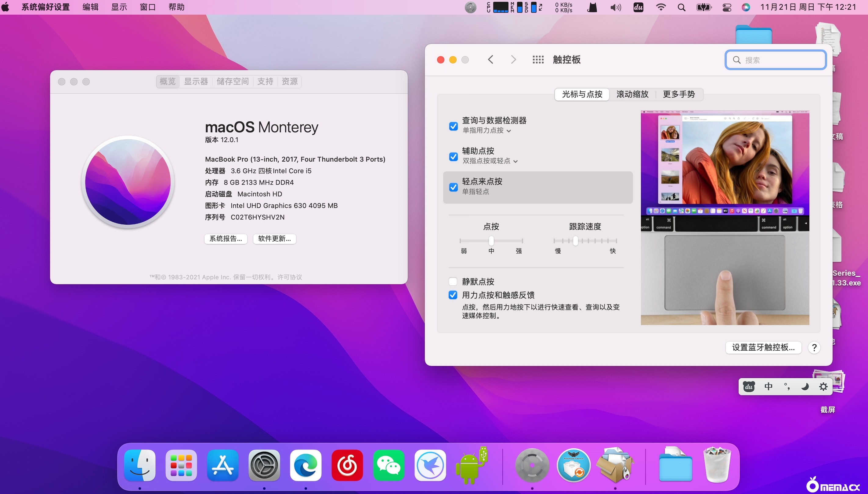Click the search field in Trackpad preferences
This screenshot has height=494, width=868.
(775, 59)
